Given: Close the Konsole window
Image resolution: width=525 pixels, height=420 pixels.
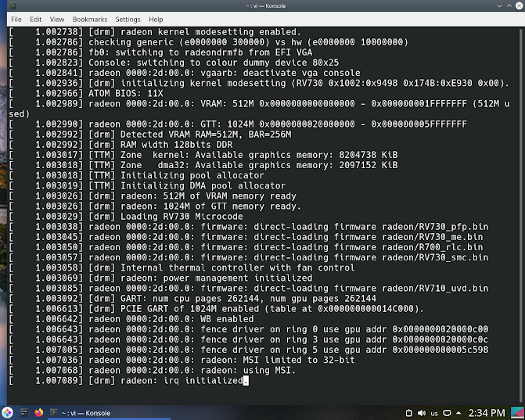Looking at the screenshot, I should pyautogui.click(x=520, y=5).
